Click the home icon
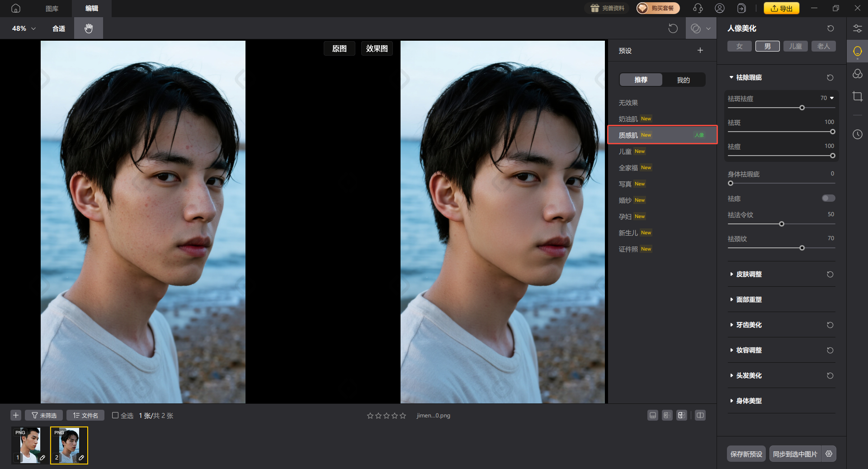The height and width of the screenshot is (469, 868). tap(16, 8)
